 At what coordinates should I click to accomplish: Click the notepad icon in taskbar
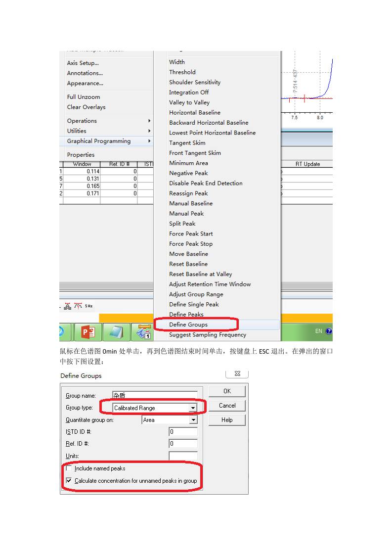click(116, 332)
